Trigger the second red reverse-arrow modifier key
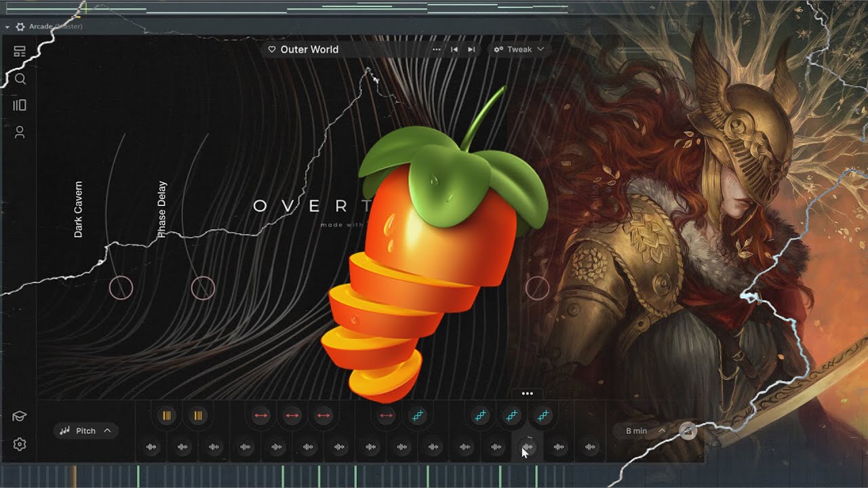Screen dimensions: 868x488 click(292, 415)
